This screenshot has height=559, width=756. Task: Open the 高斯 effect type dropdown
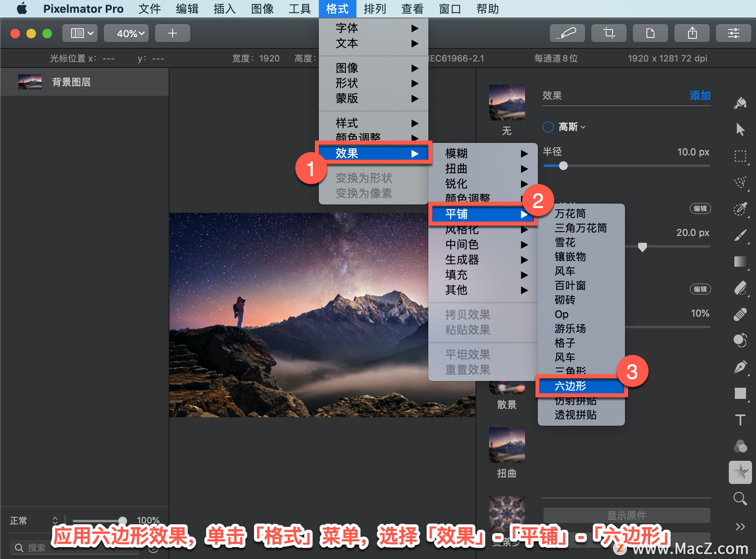tap(572, 127)
